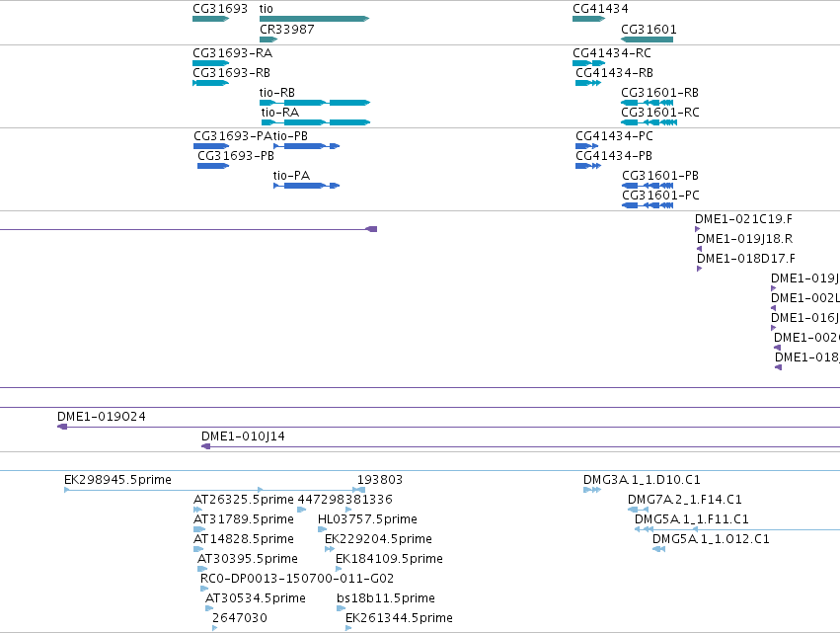Select the tio-RA transcript label

coord(280,113)
